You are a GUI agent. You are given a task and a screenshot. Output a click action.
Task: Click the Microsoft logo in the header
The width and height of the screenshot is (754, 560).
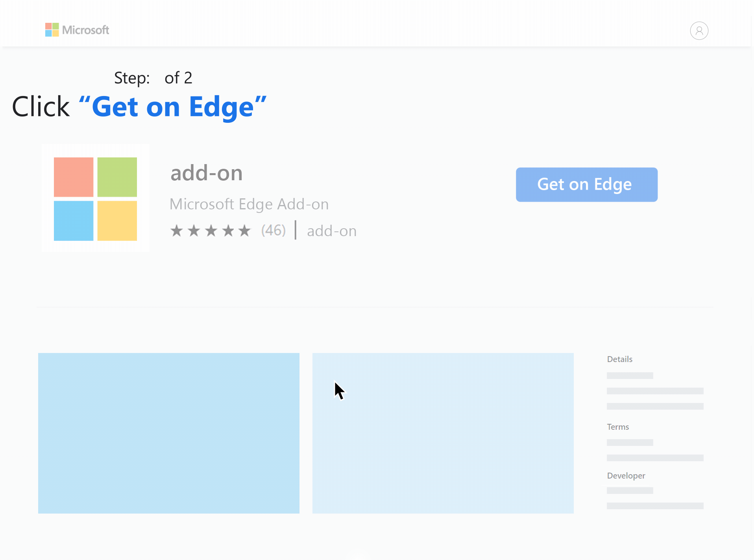77,30
